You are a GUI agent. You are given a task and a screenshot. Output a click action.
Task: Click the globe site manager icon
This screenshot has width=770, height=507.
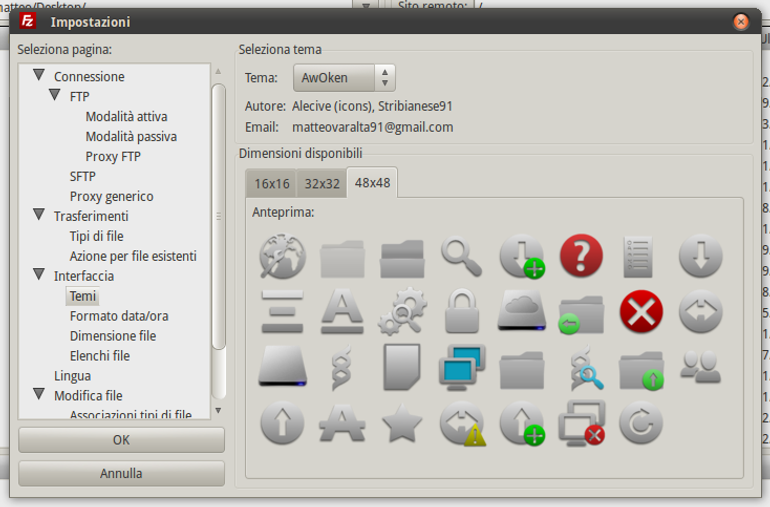click(x=282, y=256)
